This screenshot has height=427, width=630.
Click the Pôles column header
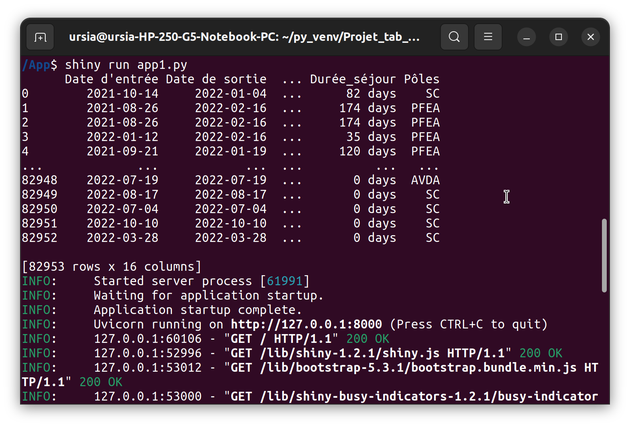pos(421,79)
